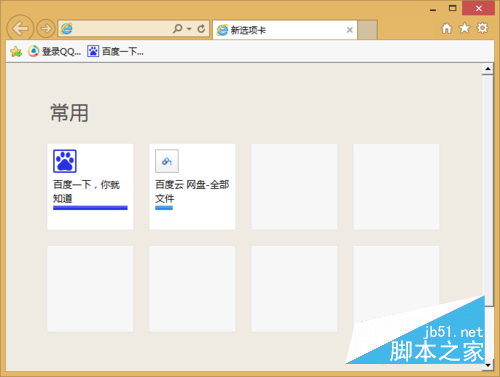Click the Baidu paw icon in first tile

click(x=65, y=161)
